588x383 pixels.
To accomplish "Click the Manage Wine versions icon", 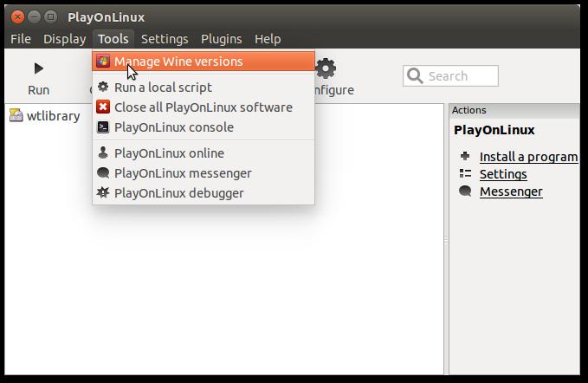I will [103, 62].
